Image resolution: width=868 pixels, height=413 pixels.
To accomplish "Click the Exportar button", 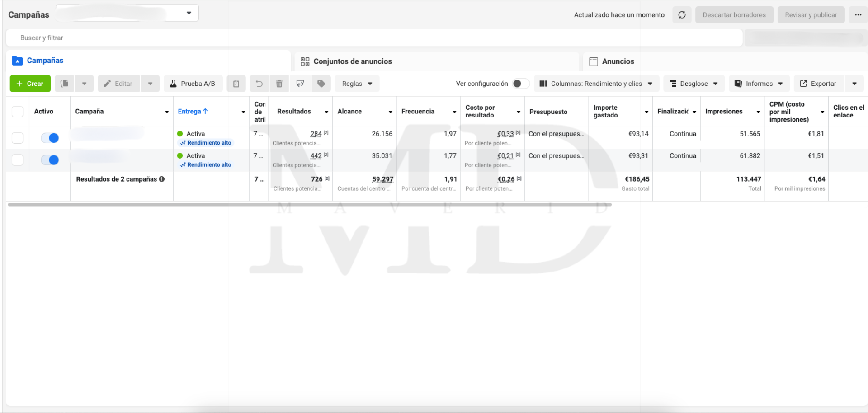I will tap(818, 84).
